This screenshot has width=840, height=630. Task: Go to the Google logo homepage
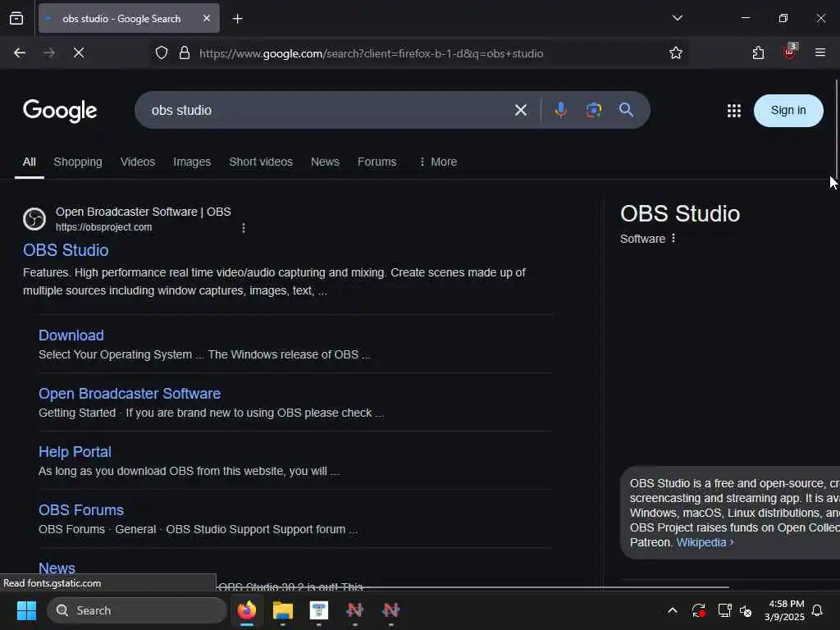(60, 111)
